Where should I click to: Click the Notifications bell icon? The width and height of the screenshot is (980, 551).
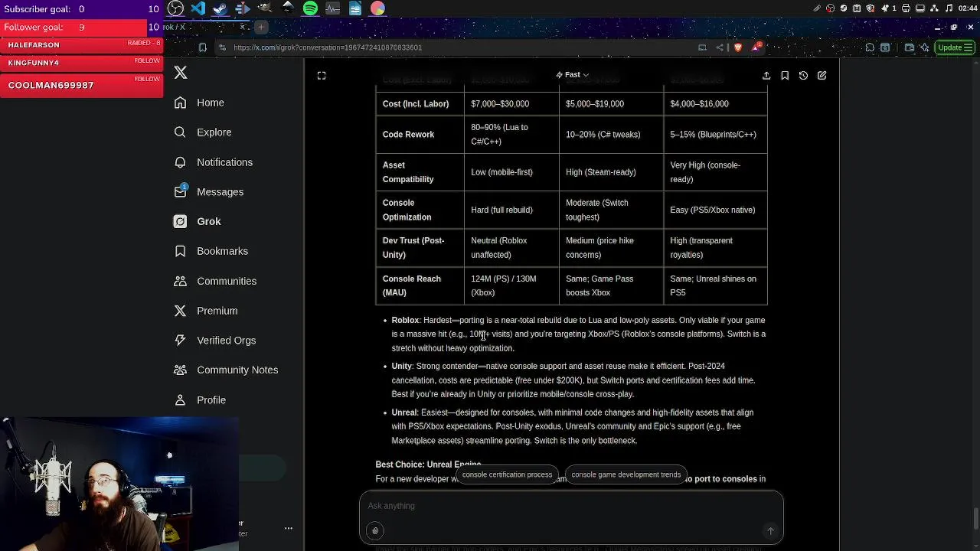coord(180,162)
